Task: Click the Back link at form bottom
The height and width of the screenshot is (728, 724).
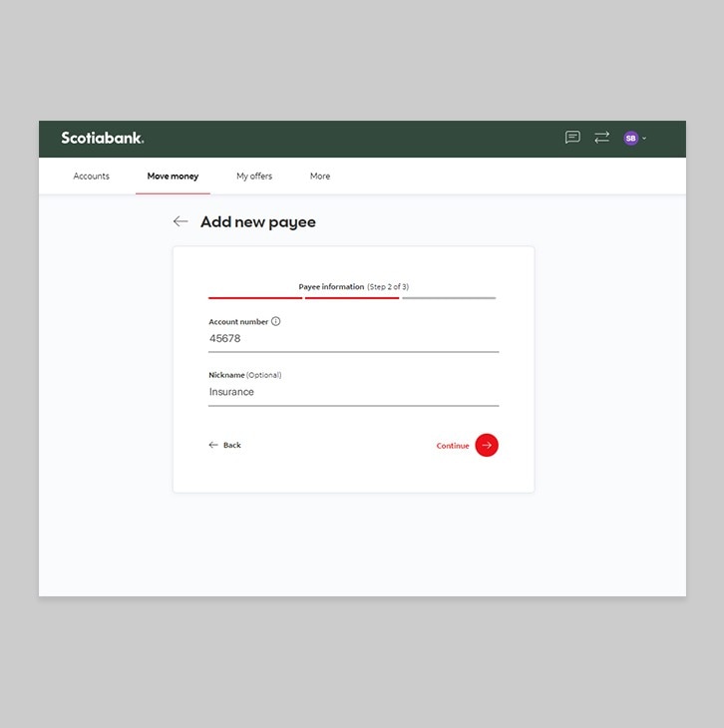Action: (x=224, y=445)
